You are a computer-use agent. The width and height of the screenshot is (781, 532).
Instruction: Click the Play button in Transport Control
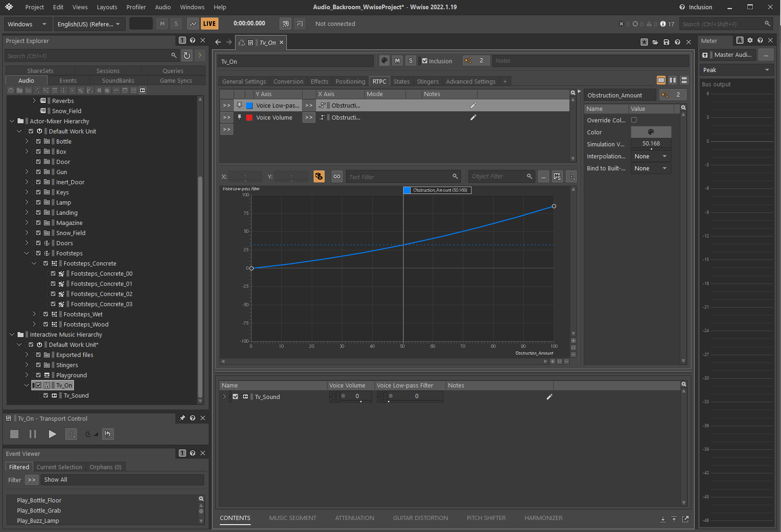[52, 434]
